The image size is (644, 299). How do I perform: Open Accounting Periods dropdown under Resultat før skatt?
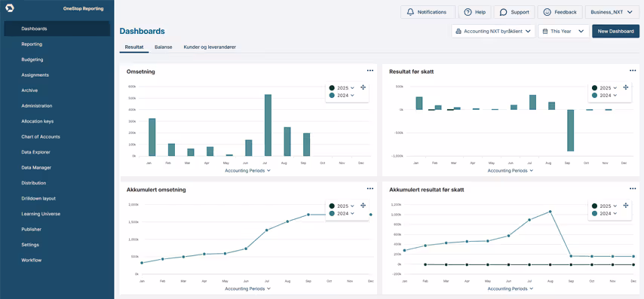point(510,170)
